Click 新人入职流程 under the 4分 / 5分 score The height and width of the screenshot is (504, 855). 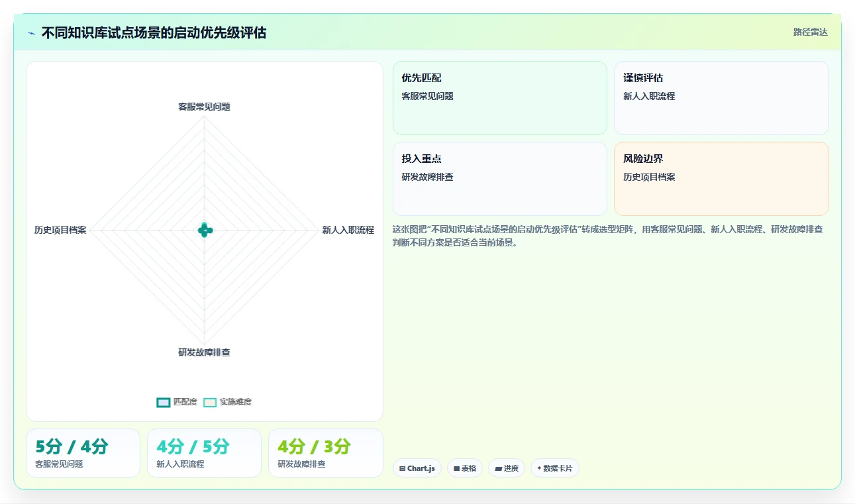[180, 464]
